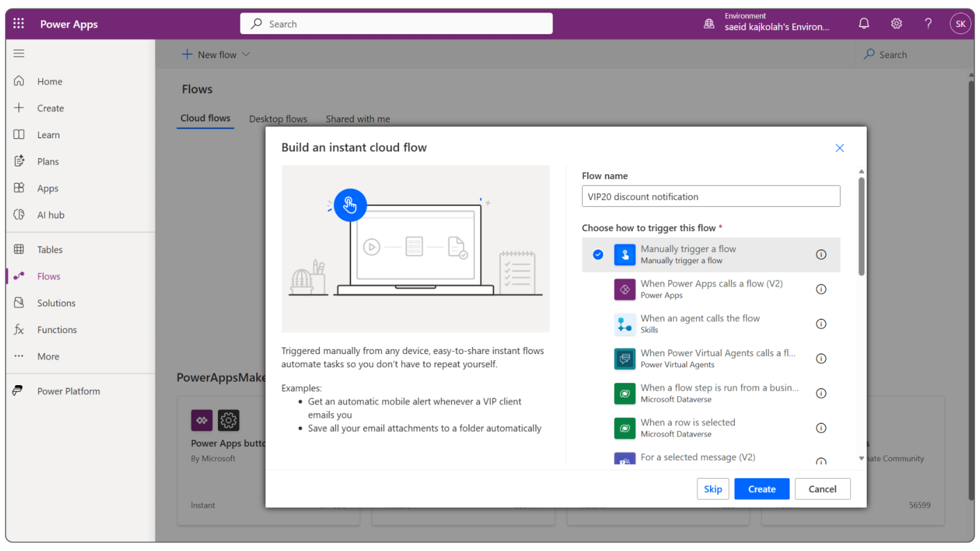The image size is (980, 551).
Task: Click the Flow name input field
Action: (711, 196)
